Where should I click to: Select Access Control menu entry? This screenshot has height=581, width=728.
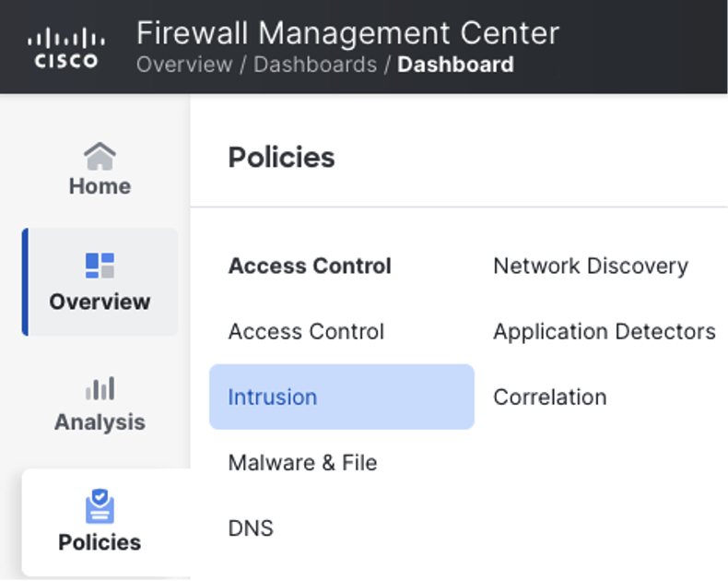pyautogui.click(x=306, y=331)
